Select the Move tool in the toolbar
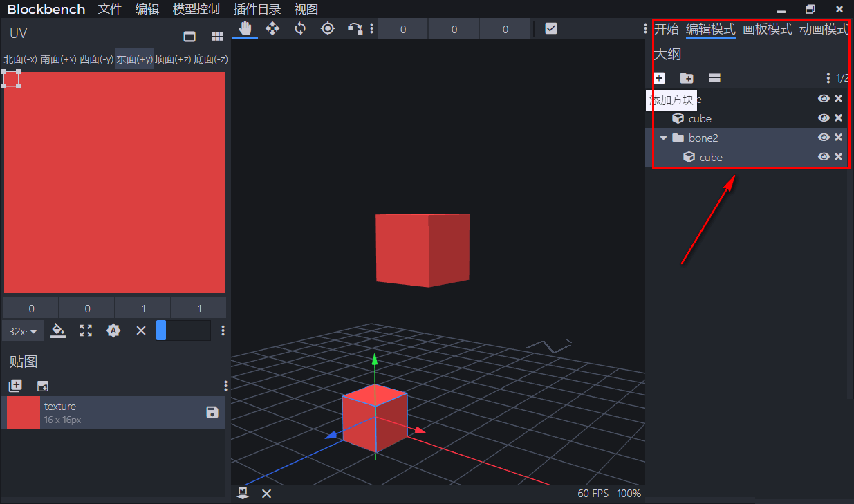This screenshot has width=854, height=504. pos(272,28)
